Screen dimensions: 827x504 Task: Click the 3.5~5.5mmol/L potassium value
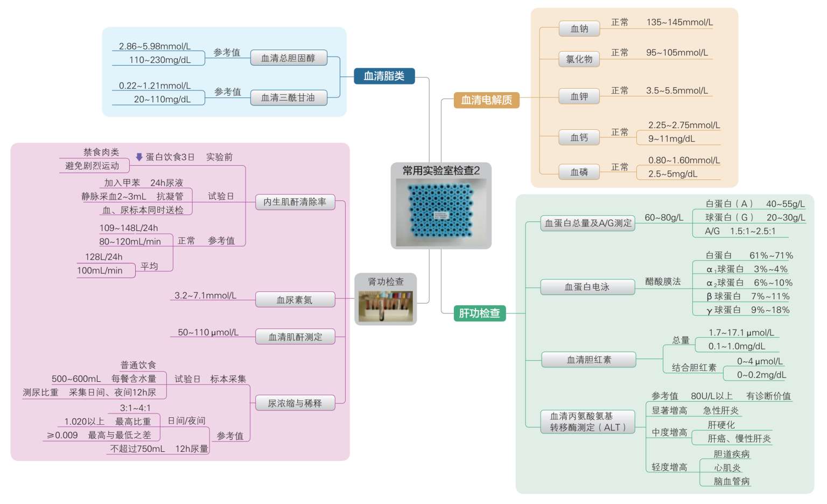677,90
